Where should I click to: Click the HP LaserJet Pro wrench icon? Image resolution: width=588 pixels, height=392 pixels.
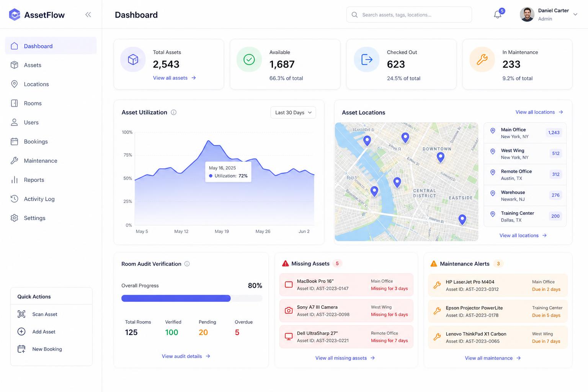(x=437, y=285)
